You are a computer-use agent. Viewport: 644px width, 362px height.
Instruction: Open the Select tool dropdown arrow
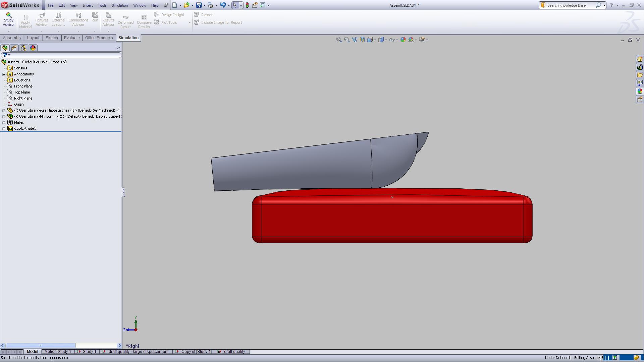point(241,5)
